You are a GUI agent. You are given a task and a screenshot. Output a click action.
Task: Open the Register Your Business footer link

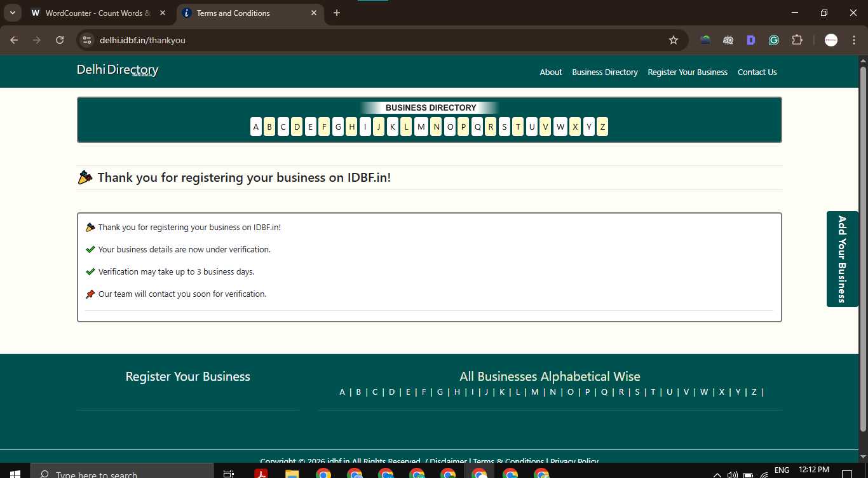(x=188, y=376)
